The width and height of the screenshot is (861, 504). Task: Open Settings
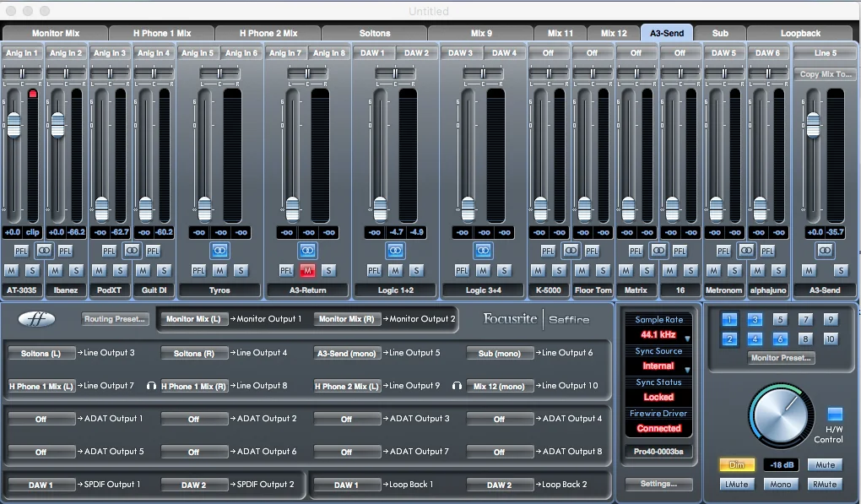click(658, 484)
